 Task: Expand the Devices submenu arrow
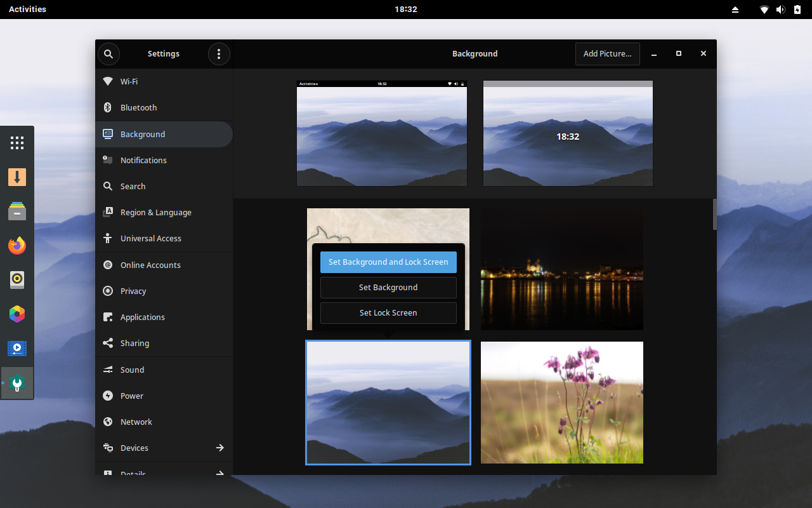pyautogui.click(x=219, y=448)
